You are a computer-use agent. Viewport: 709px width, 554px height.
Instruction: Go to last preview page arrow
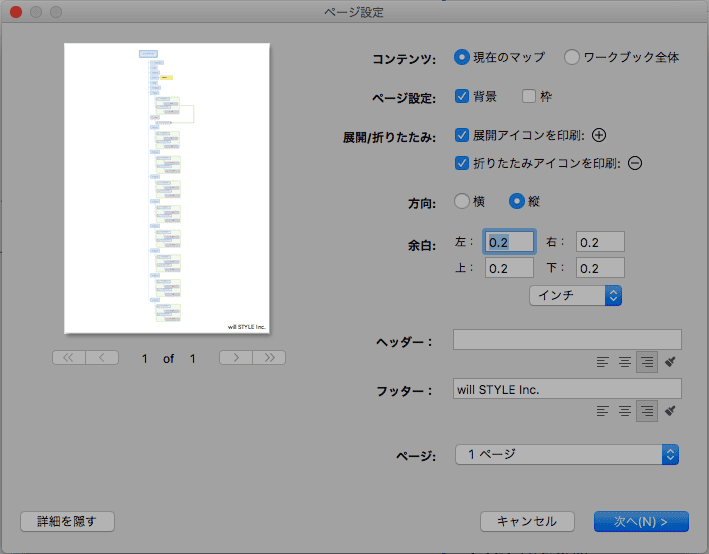coord(269,358)
